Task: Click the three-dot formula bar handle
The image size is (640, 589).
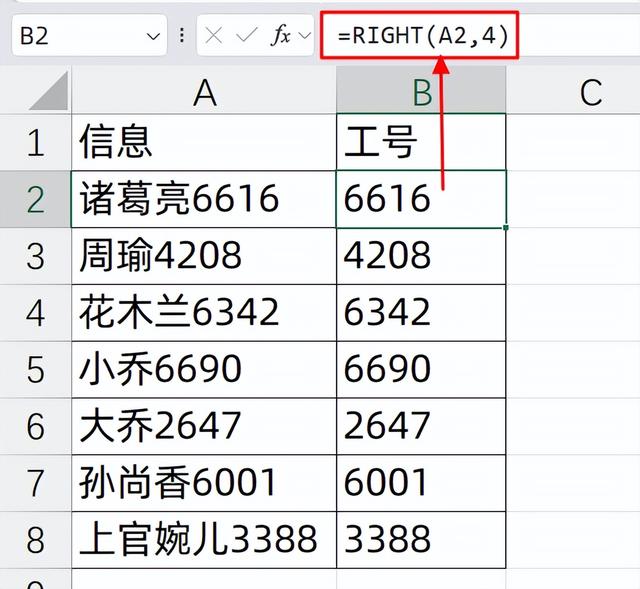Action: click(x=182, y=36)
